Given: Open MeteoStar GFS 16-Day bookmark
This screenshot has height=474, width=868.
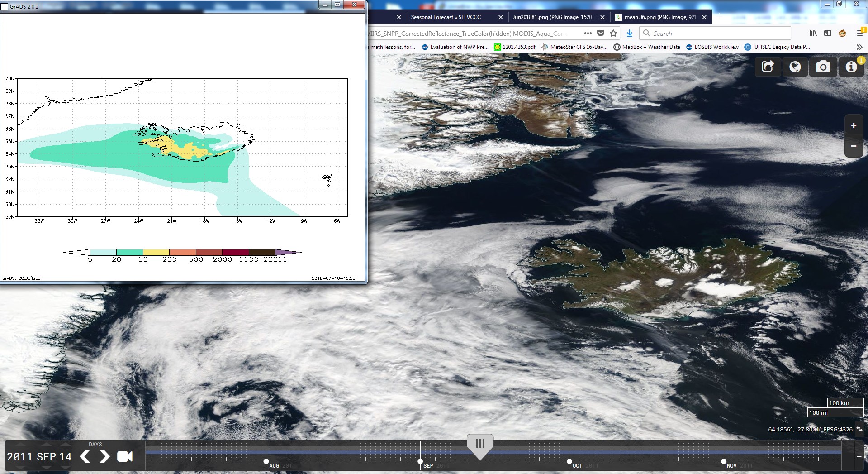Looking at the screenshot, I should tap(574, 47).
